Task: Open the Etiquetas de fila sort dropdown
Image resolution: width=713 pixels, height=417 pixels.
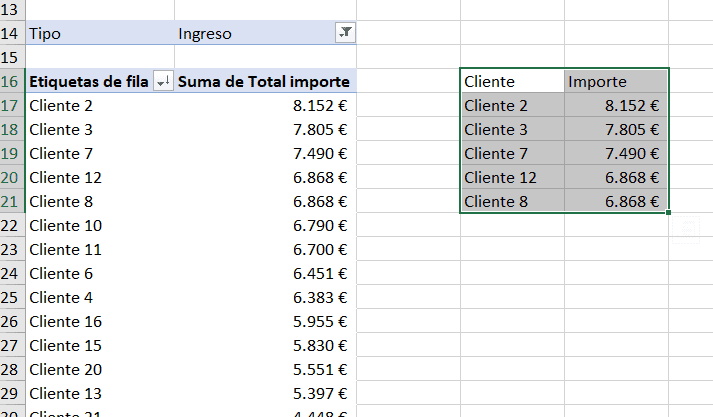Action: (x=163, y=81)
